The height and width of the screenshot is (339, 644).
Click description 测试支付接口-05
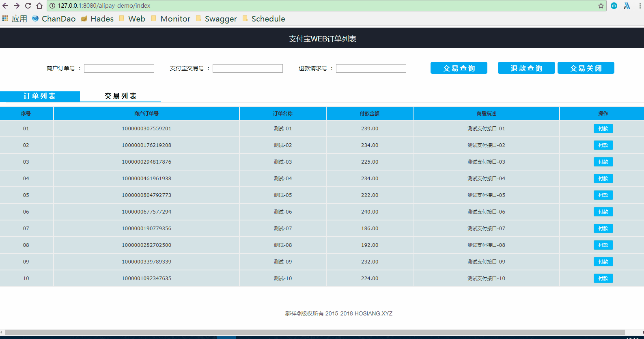[486, 195]
